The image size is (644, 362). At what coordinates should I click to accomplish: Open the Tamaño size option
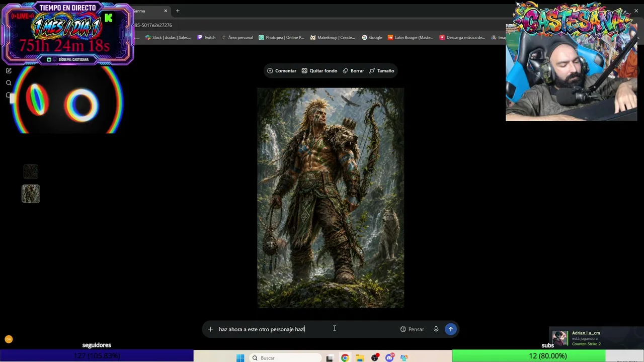tap(382, 71)
